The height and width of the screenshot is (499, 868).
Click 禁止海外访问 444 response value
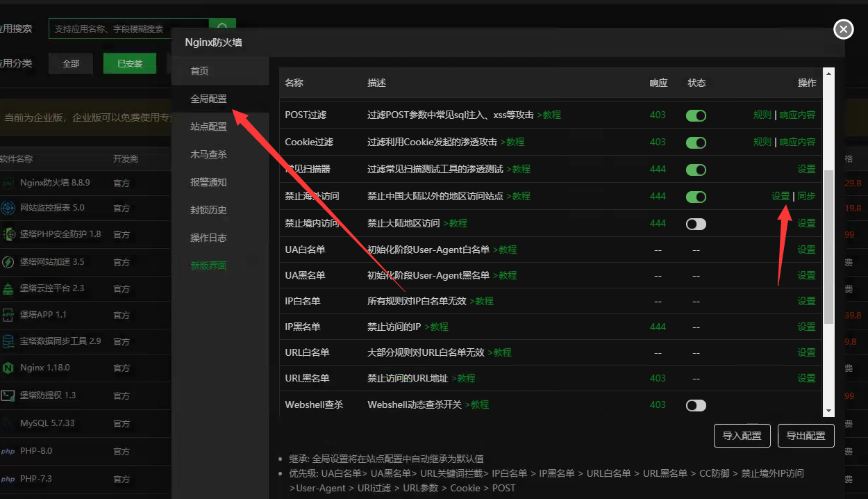click(658, 196)
